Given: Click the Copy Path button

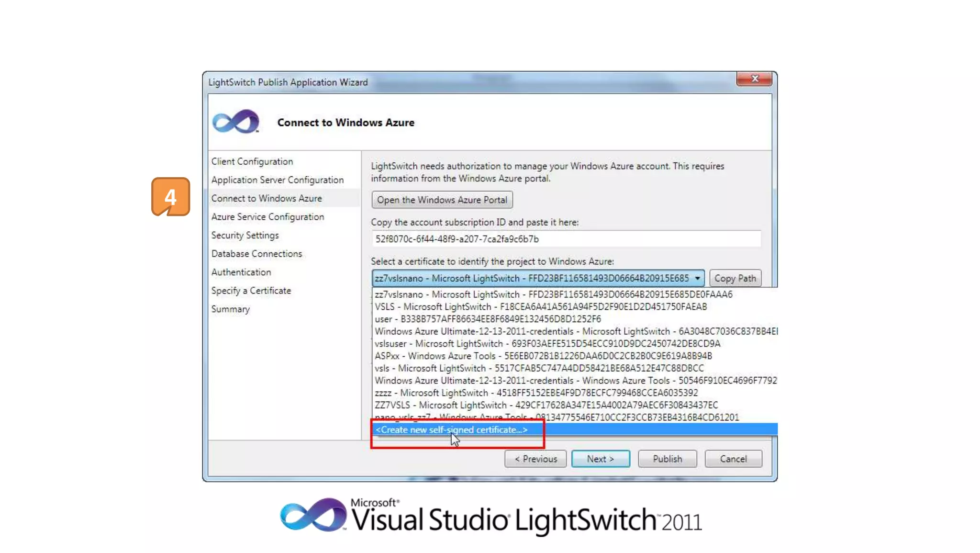Looking at the screenshot, I should pos(735,278).
